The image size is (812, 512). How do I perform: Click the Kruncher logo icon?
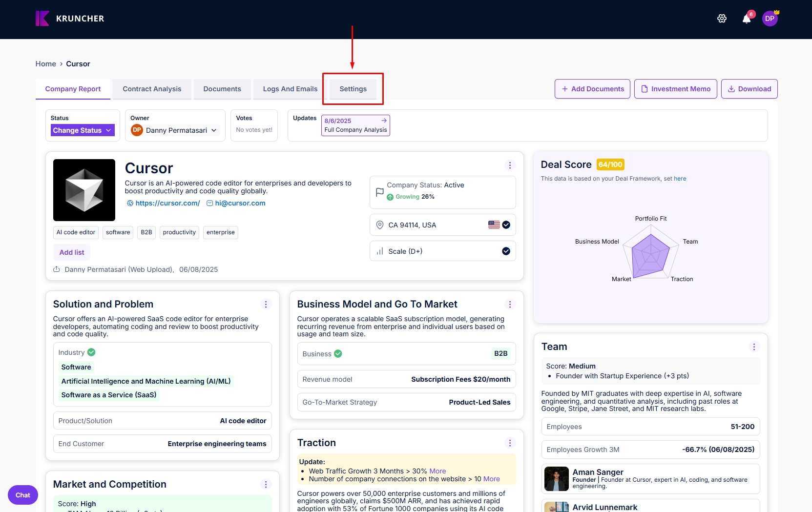click(x=42, y=19)
